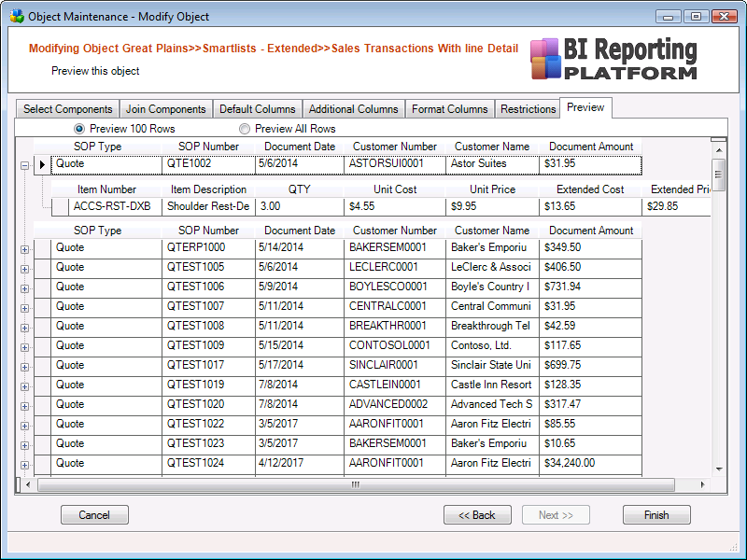Click the BI Reporting Platform logo

point(613,59)
